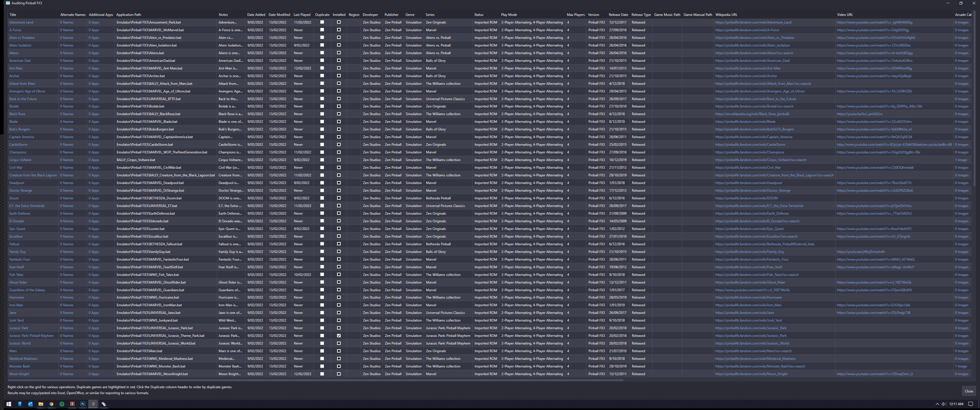Enable Installed checkbox for Archer row
The image size is (980, 410).
click(339, 76)
